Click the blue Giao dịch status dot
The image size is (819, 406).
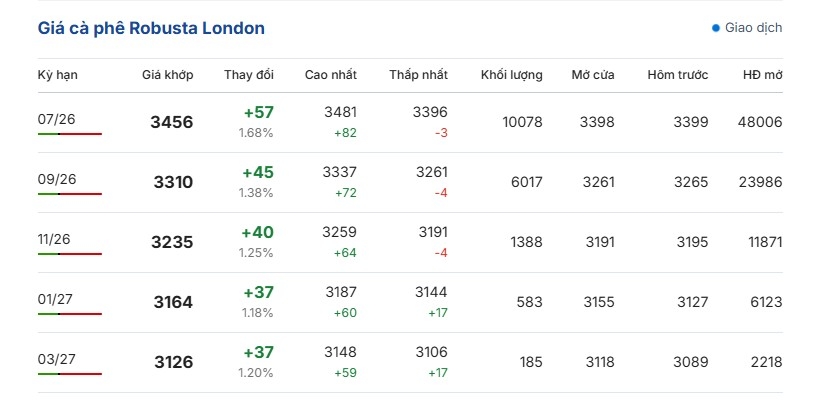[716, 28]
